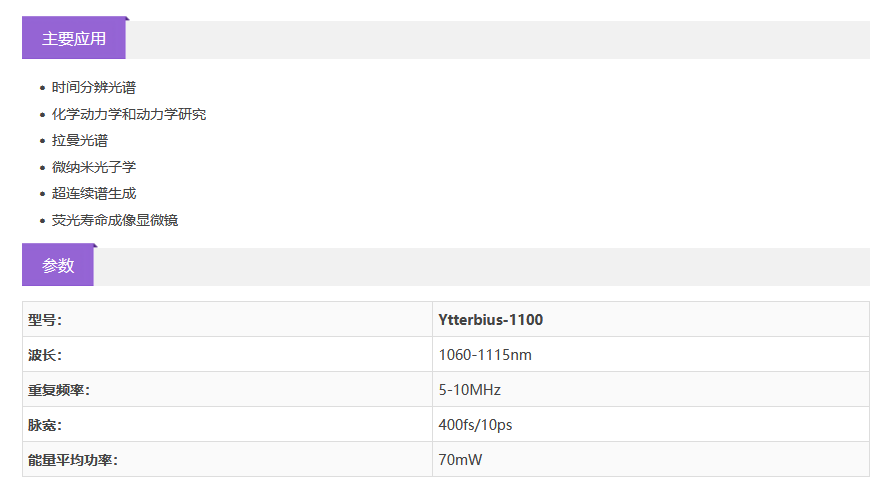Select the 70mW power value cell
The image size is (882, 478).
460,460
